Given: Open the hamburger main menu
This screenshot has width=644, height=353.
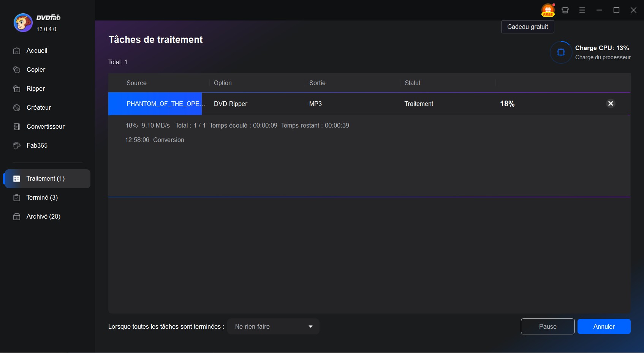Looking at the screenshot, I should [582, 10].
